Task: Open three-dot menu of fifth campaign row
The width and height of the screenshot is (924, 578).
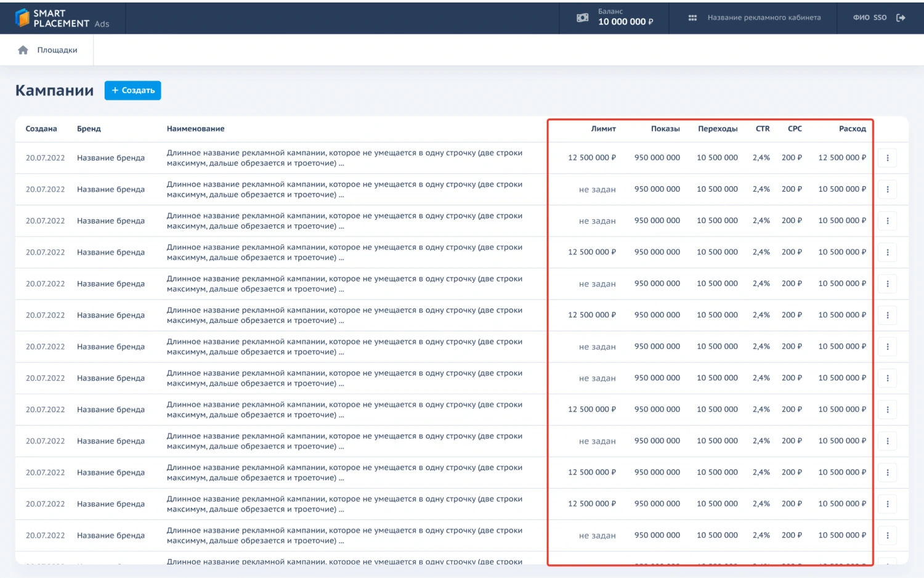Action: click(x=887, y=283)
